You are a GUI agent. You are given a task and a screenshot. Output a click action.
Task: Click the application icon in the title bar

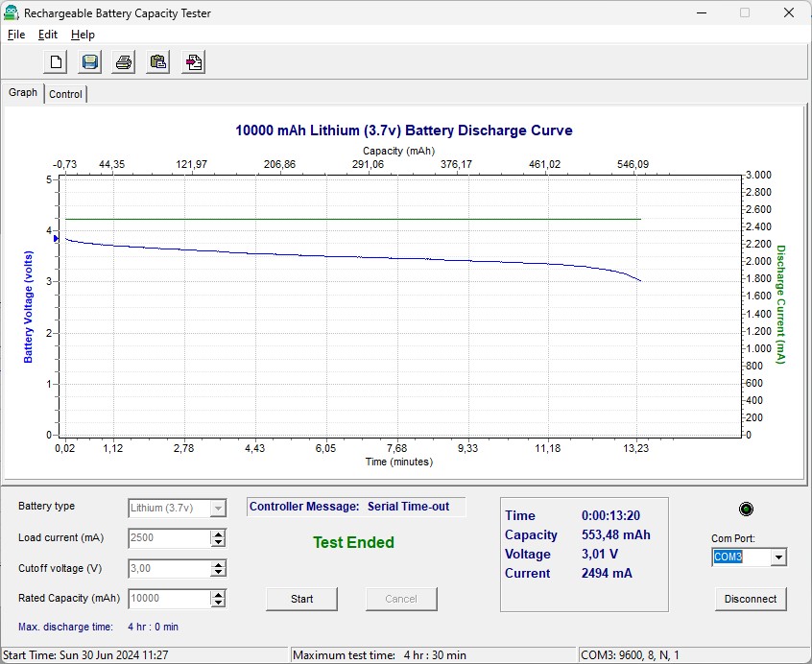point(11,12)
